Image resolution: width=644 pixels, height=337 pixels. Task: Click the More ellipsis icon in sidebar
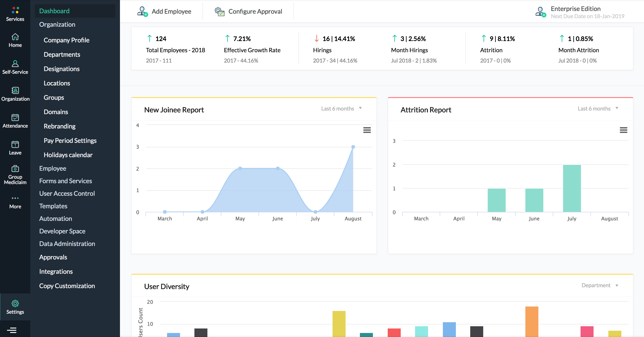(x=15, y=198)
